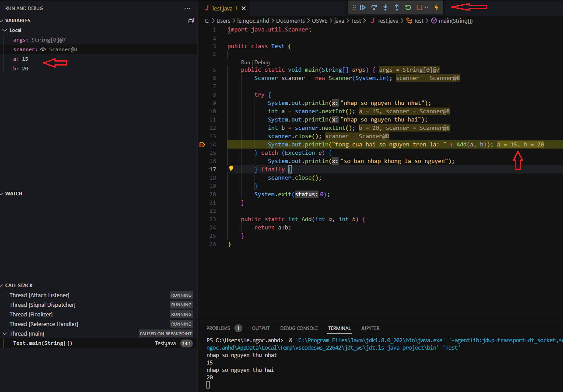
Task: Click the lightbulb quick fix icon
Action: click(x=231, y=169)
